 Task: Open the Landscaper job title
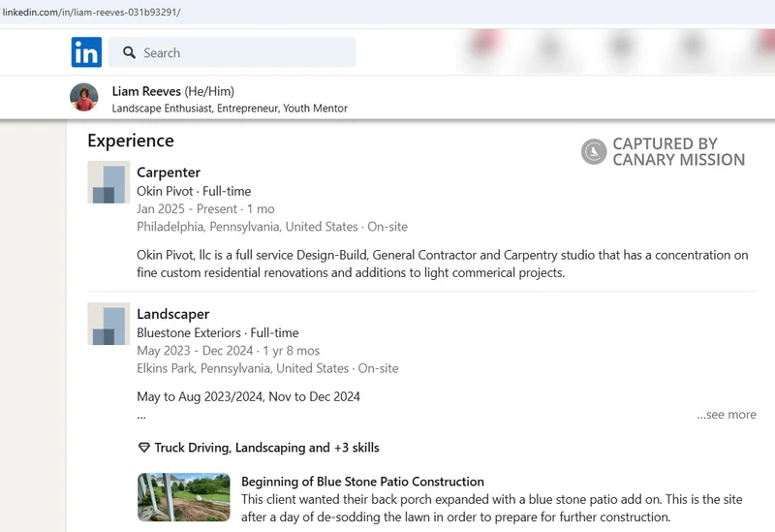173,314
